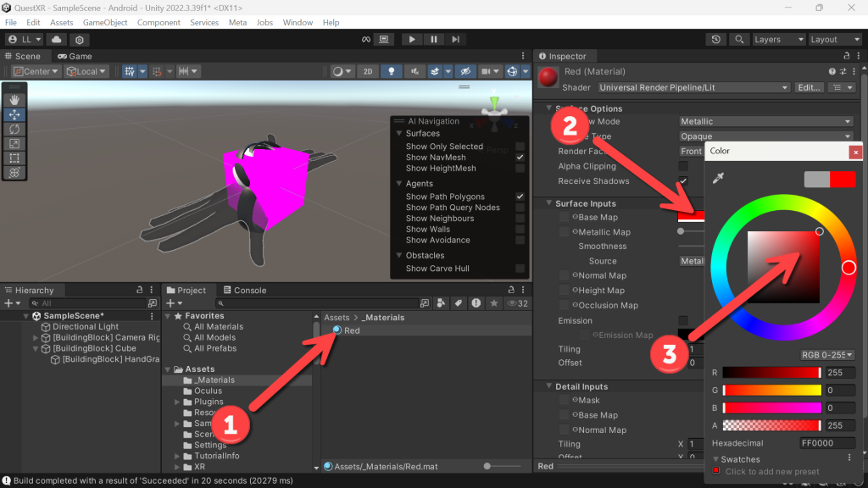This screenshot has width=868, height=488.
Task: Click the Hierarchy add plus button
Action: point(8,303)
